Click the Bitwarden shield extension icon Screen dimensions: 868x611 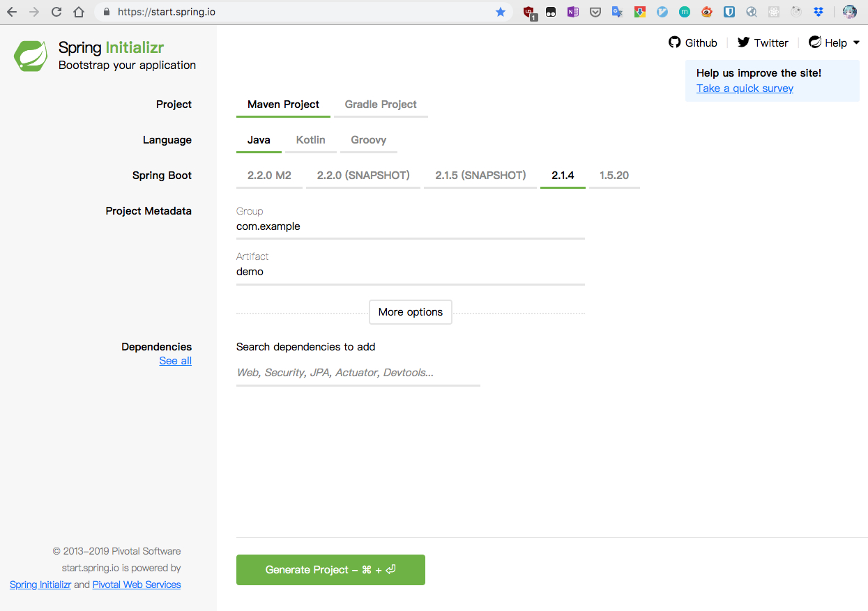[729, 12]
